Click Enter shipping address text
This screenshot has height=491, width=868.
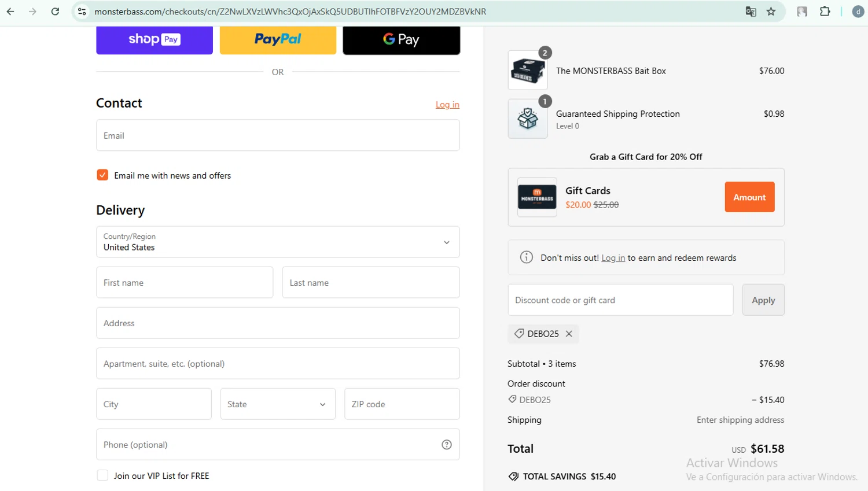[x=740, y=420]
